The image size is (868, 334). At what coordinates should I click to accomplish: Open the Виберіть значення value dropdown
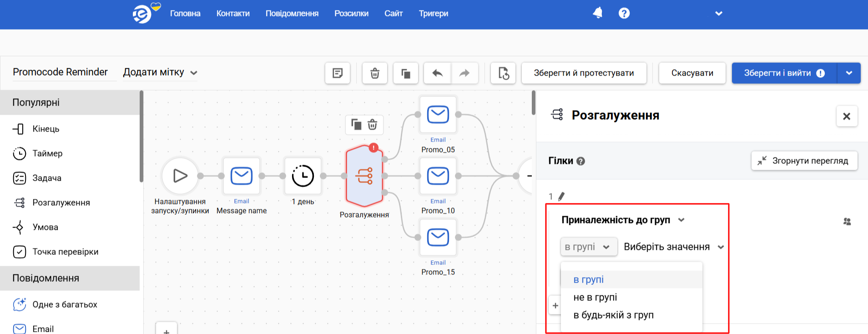tap(674, 247)
